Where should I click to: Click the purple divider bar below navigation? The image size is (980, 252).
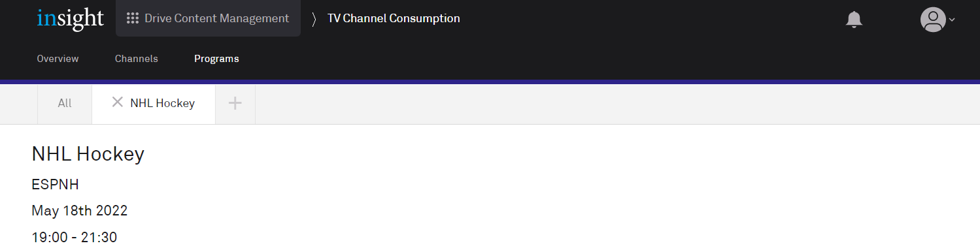point(490,82)
